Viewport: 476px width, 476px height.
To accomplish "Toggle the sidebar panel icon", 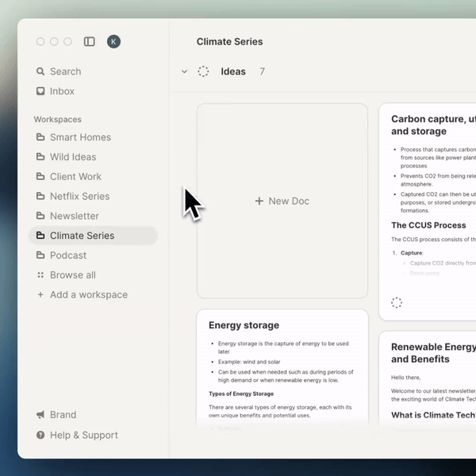I will pyautogui.click(x=89, y=41).
